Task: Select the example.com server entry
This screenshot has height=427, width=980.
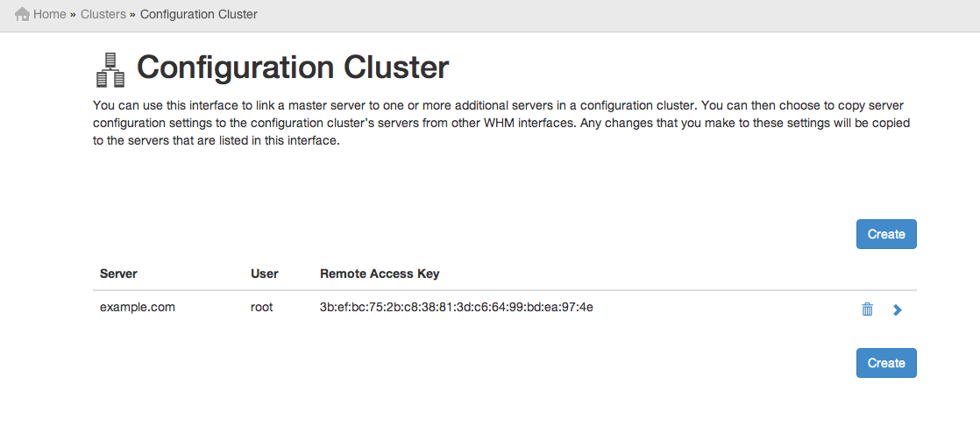Action: pyautogui.click(x=138, y=307)
